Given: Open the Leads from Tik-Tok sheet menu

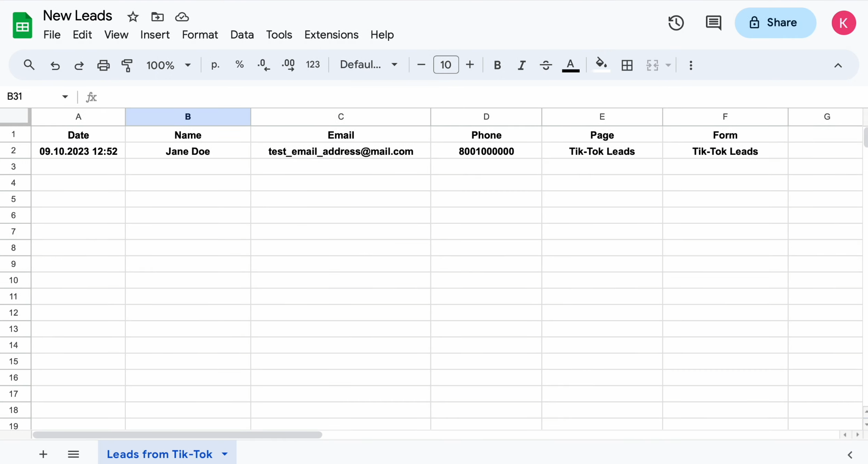Looking at the screenshot, I should [x=224, y=454].
